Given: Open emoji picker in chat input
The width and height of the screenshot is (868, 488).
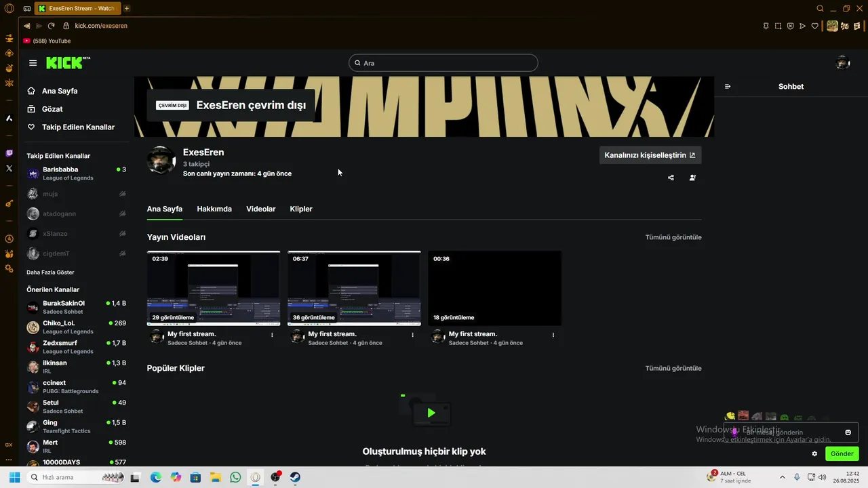Looking at the screenshot, I should pyautogui.click(x=848, y=432).
